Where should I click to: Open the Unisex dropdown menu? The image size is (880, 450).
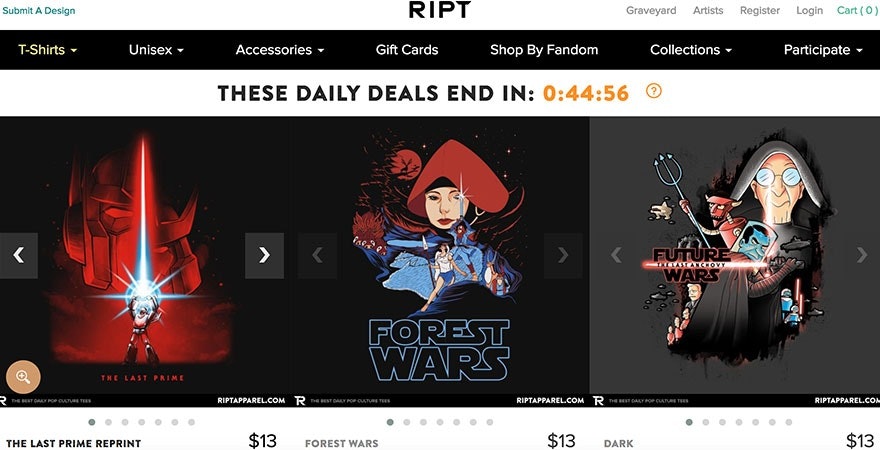click(x=156, y=50)
